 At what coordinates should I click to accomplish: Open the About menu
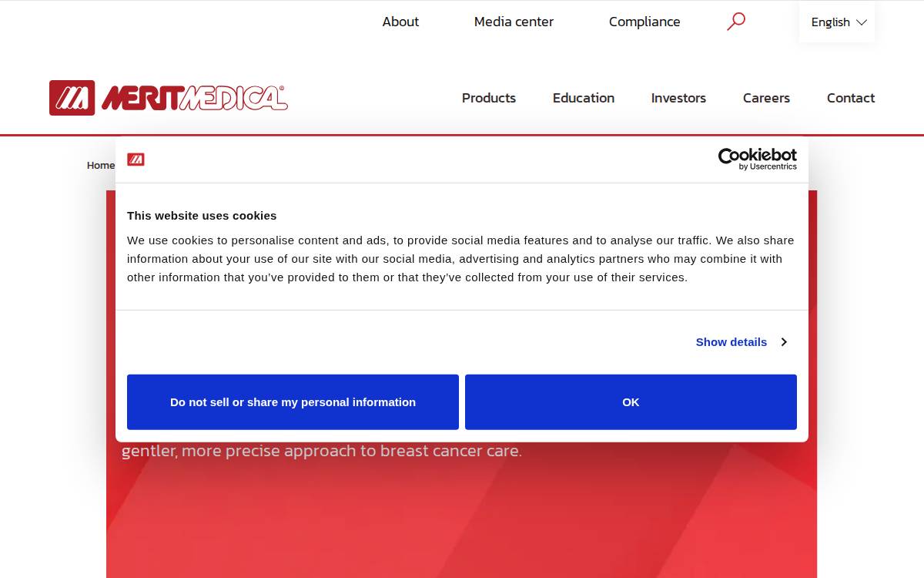pyautogui.click(x=400, y=22)
